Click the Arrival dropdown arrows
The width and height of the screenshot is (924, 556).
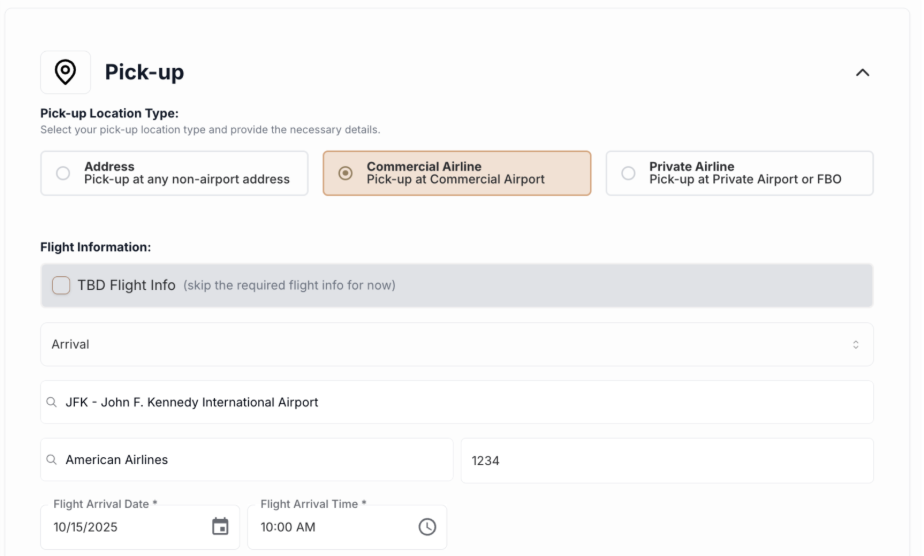tap(855, 344)
